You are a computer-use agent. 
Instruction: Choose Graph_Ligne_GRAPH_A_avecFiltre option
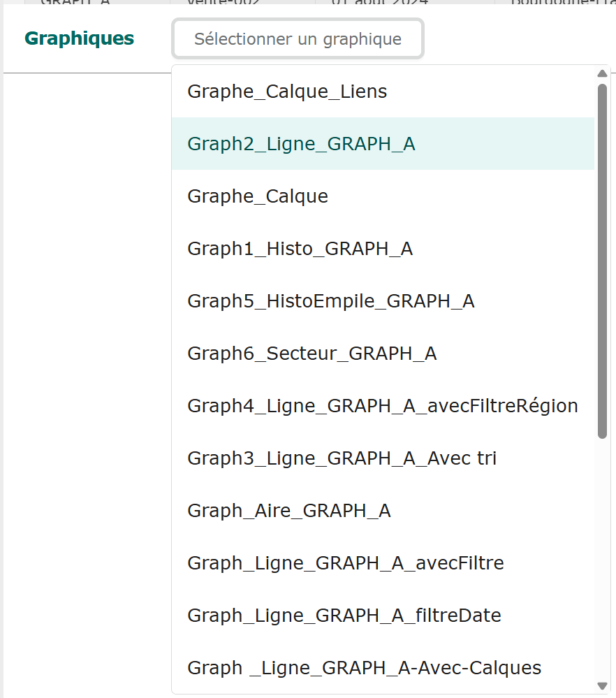point(345,563)
